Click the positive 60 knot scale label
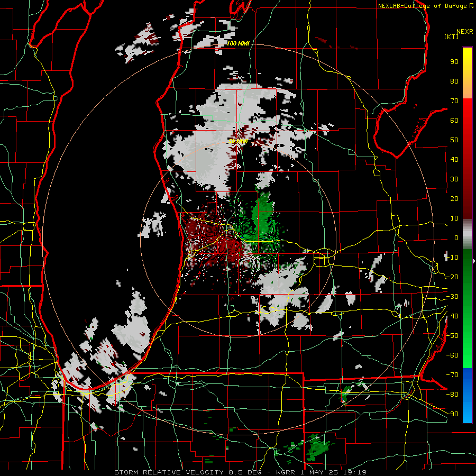This screenshot has width=476, height=476. [x=454, y=121]
